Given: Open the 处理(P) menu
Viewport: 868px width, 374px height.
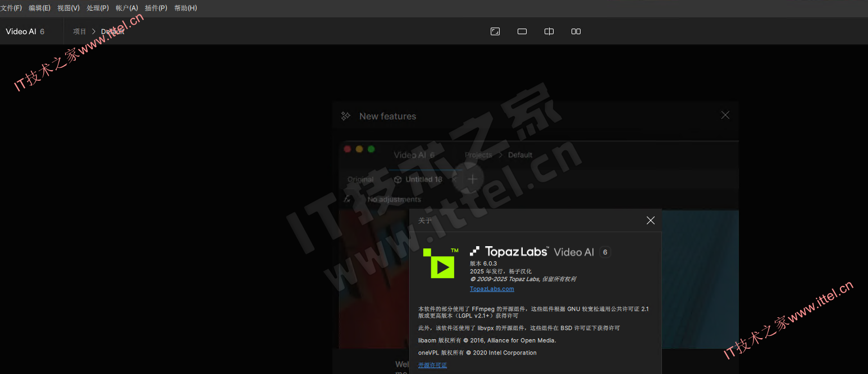Looking at the screenshot, I should pos(98,8).
